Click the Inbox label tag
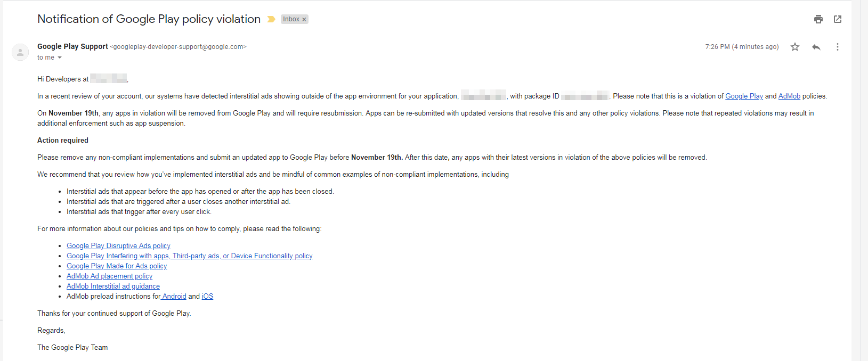The height and width of the screenshot is (361, 868). point(291,19)
